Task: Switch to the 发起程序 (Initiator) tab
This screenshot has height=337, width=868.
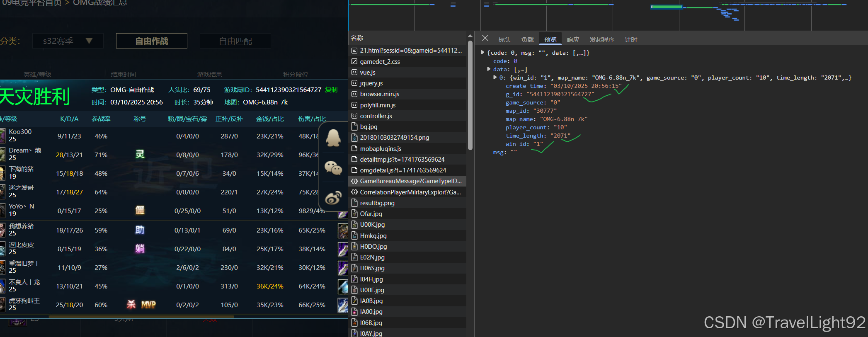Action: [x=602, y=39]
